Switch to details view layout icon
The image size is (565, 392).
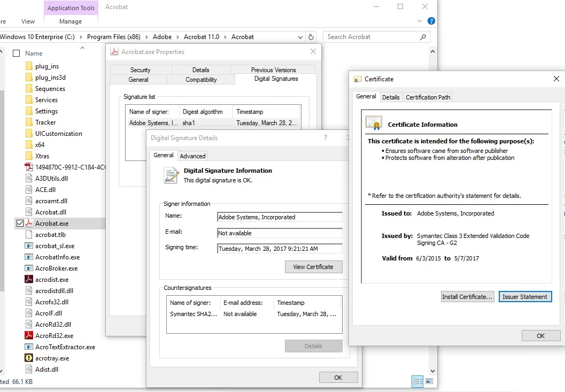(417, 381)
